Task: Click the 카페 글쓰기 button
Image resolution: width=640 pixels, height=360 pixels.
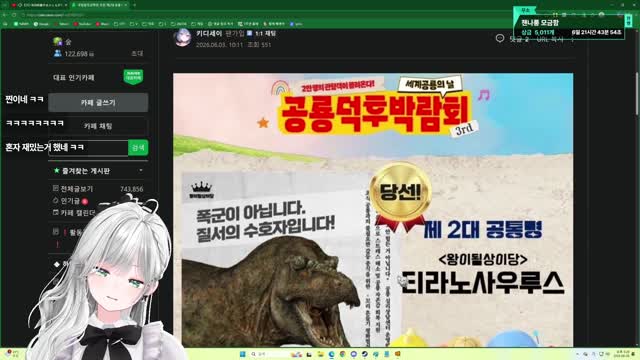Action: pyautogui.click(x=98, y=102)
